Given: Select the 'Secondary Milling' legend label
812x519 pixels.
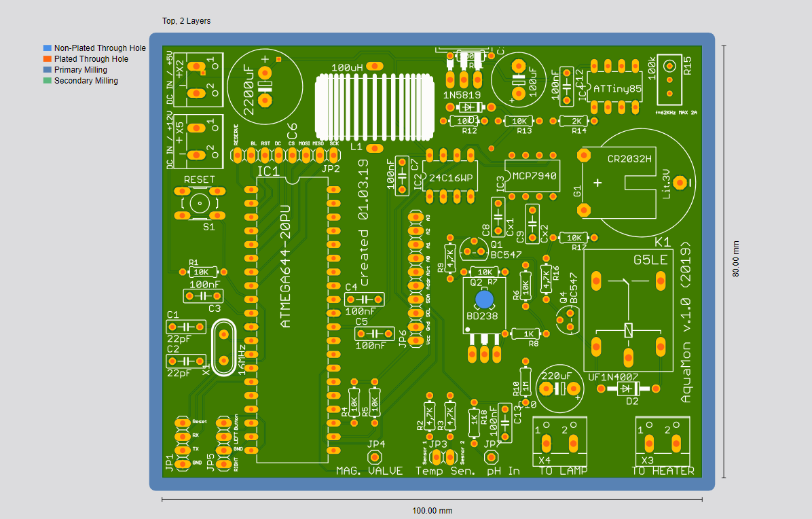Looking at the screenshot, I should tap(86, 80).
